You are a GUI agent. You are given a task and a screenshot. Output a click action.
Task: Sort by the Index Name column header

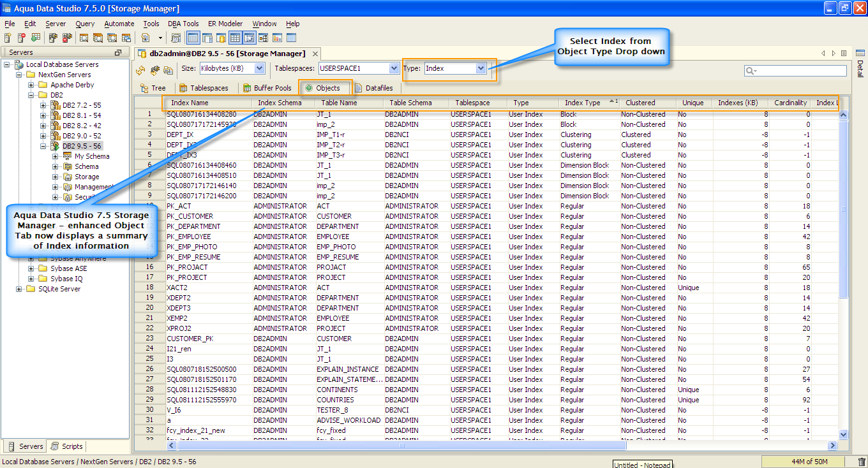(x=209, y=103)
